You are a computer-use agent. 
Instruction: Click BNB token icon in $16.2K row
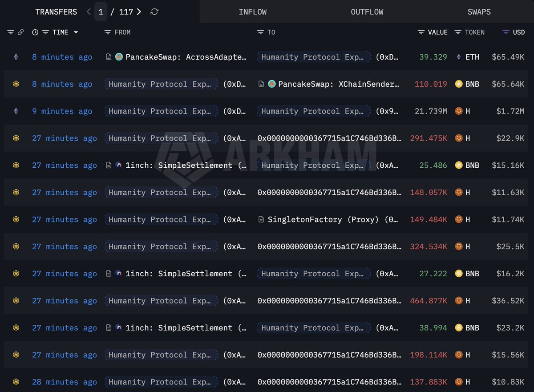[459, 274]
